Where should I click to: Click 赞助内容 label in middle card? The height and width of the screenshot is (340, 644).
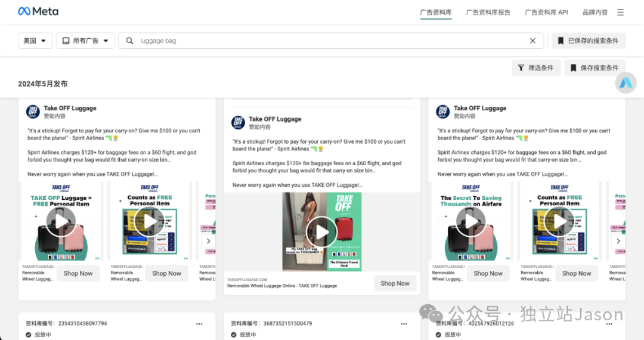[259, 127]
